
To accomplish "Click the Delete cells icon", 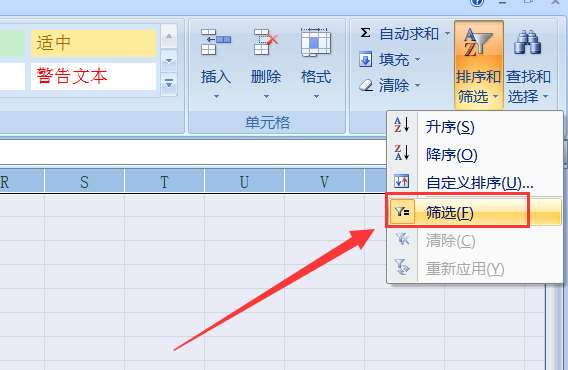I will [266, 42].
